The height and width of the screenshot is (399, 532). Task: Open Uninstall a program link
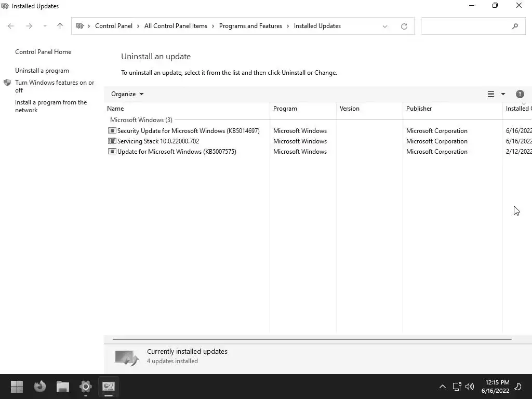[42, 71]
